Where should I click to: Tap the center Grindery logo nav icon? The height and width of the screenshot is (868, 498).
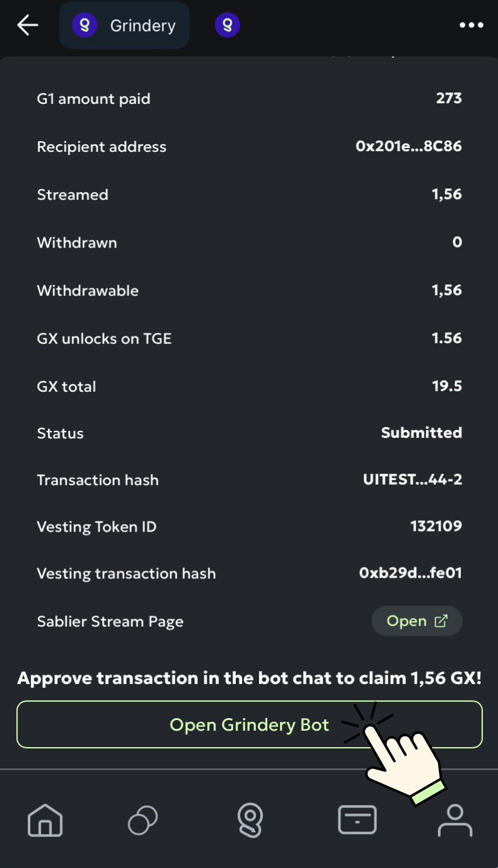[x=250, y=820]
